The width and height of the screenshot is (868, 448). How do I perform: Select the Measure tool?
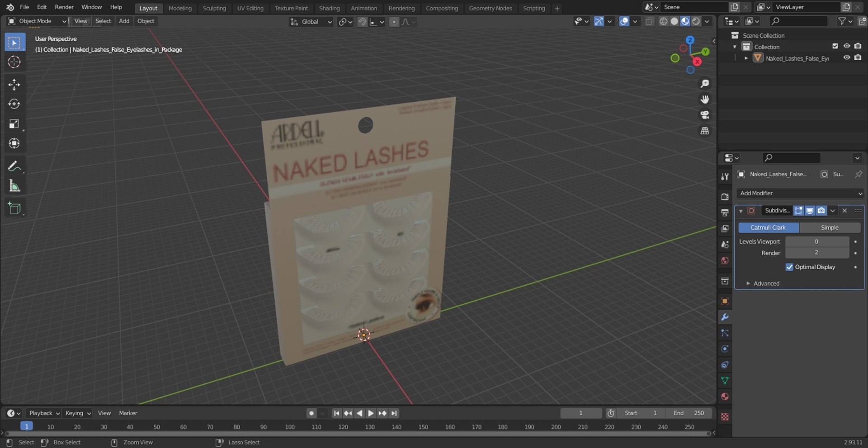click(14, 186)
